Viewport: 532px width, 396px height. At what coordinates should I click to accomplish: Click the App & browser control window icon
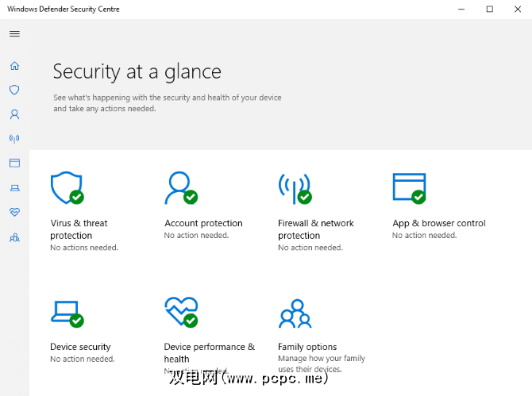coord(408,187)
